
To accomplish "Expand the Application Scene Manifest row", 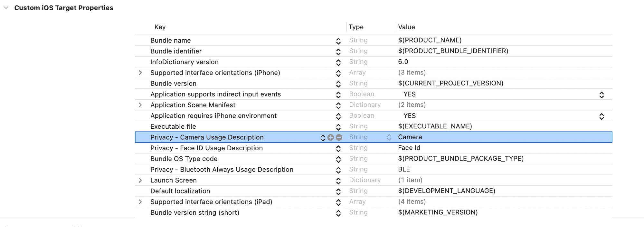I will coord(140,105).
